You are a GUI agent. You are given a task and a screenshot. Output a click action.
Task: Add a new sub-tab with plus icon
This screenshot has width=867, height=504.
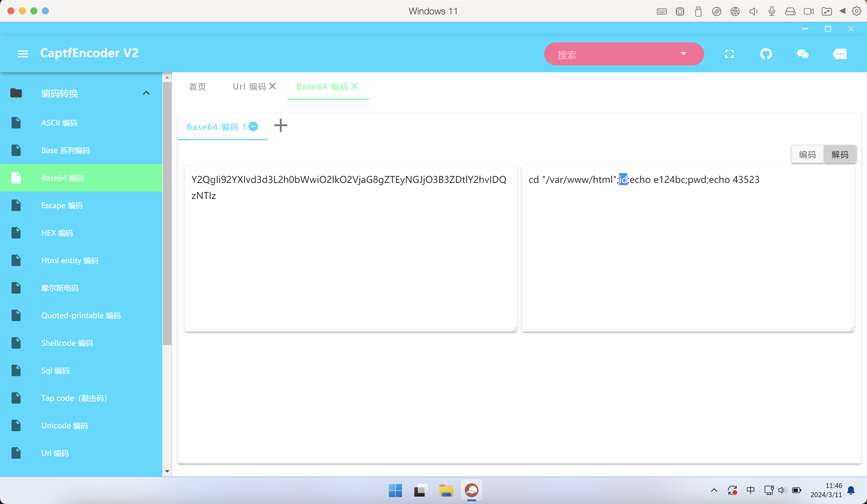point(281,125)
